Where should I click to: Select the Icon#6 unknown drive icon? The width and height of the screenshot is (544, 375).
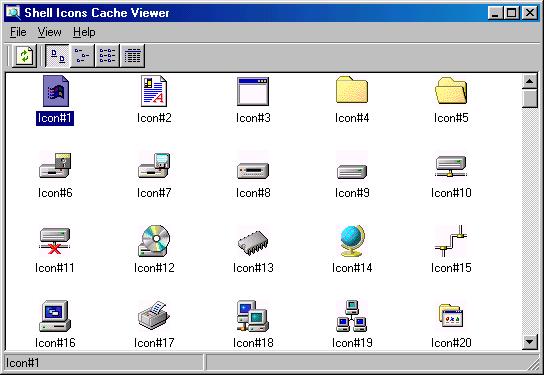click(x=55, y=165)
